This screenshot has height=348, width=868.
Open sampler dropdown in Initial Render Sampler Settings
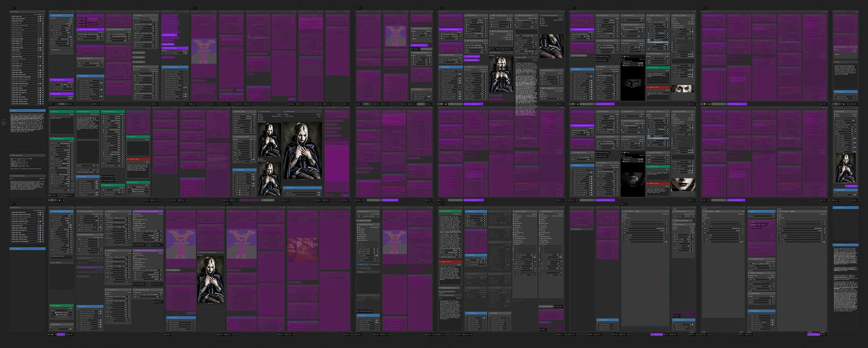point(245,116)
